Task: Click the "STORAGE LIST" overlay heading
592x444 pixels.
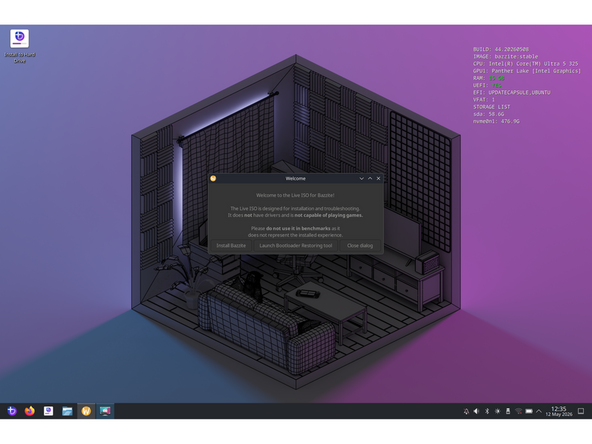Action: pos(492,107)
